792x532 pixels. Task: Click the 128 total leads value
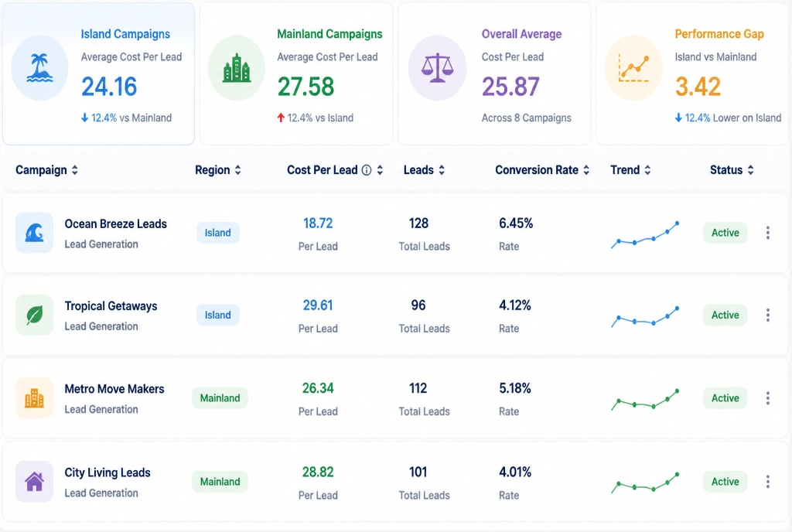pos(418,223)
